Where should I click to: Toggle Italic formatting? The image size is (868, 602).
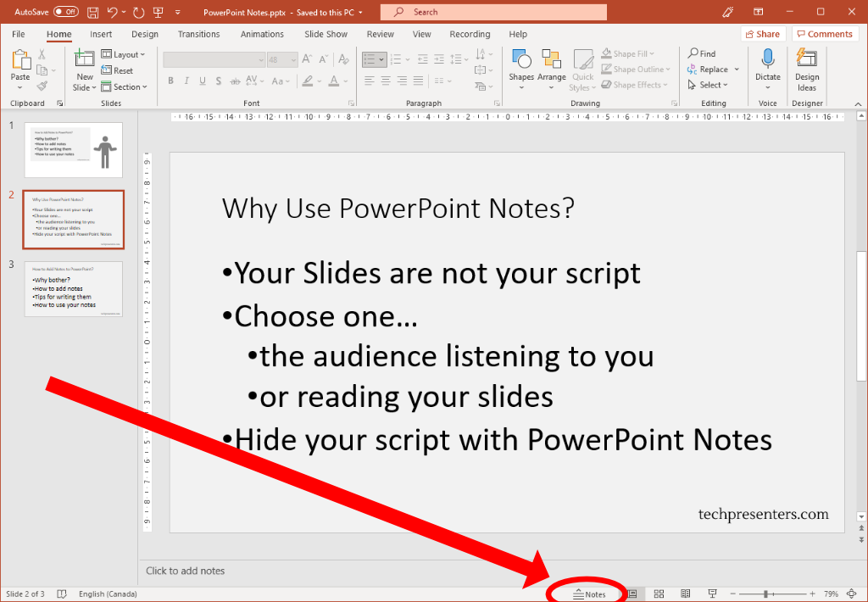click(186, 81)
